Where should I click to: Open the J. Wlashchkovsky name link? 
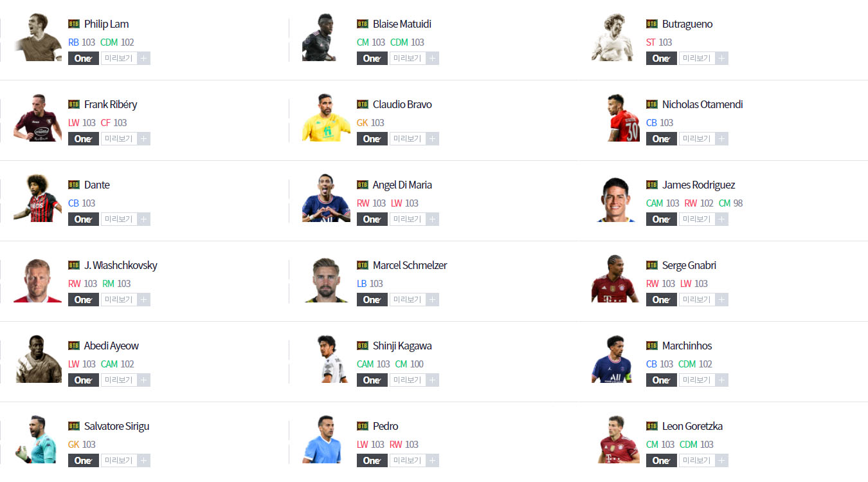121,265
